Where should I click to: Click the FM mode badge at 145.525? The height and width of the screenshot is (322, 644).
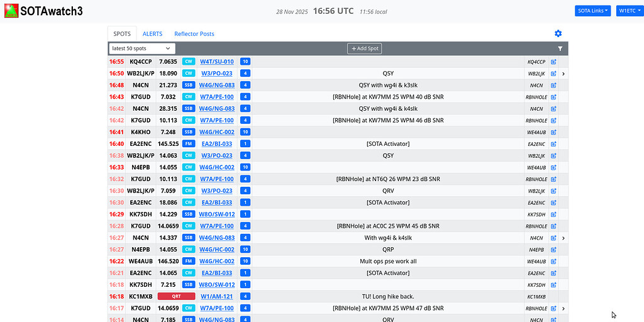pos(188,144)
